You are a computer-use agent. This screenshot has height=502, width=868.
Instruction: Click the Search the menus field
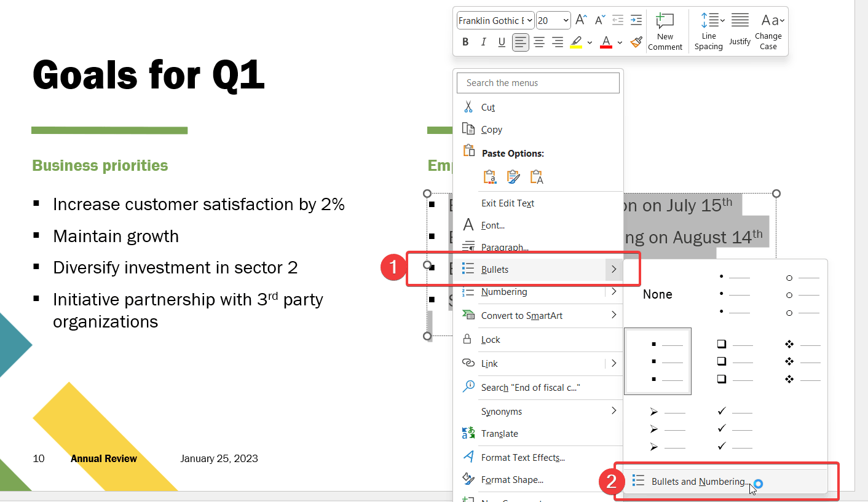coord(538,83)
